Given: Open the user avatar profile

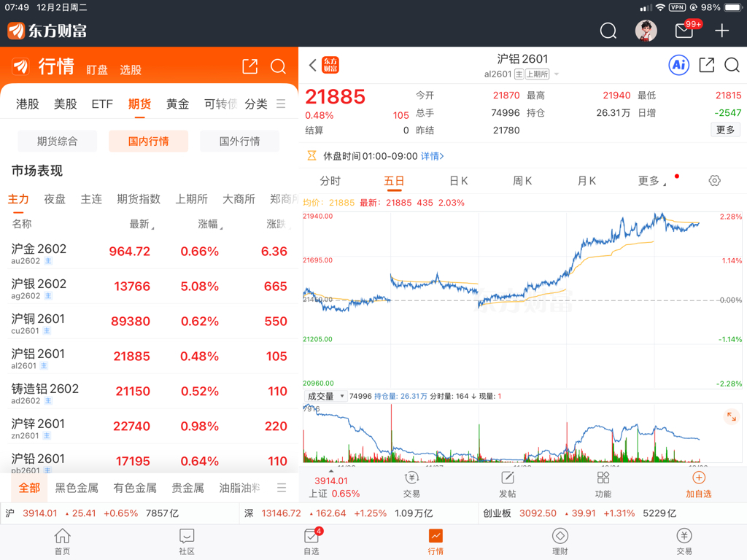Looking at the screenshot, I should [646, 31].
